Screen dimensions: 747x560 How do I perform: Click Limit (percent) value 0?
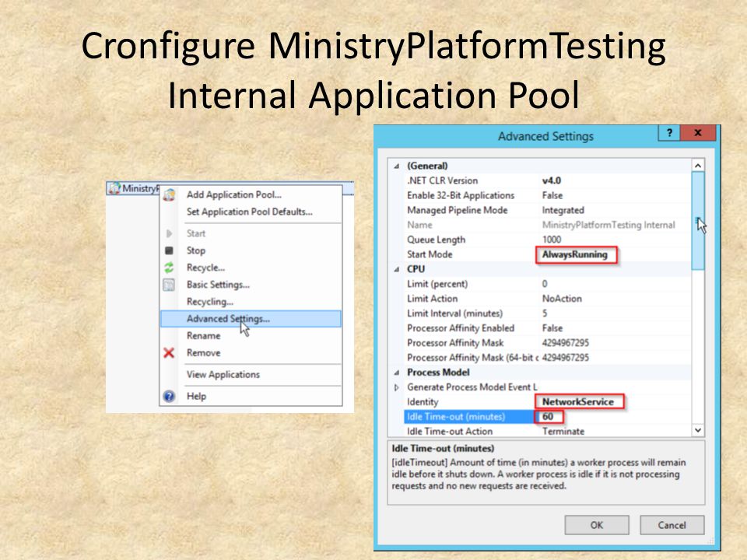click(545, 284)
